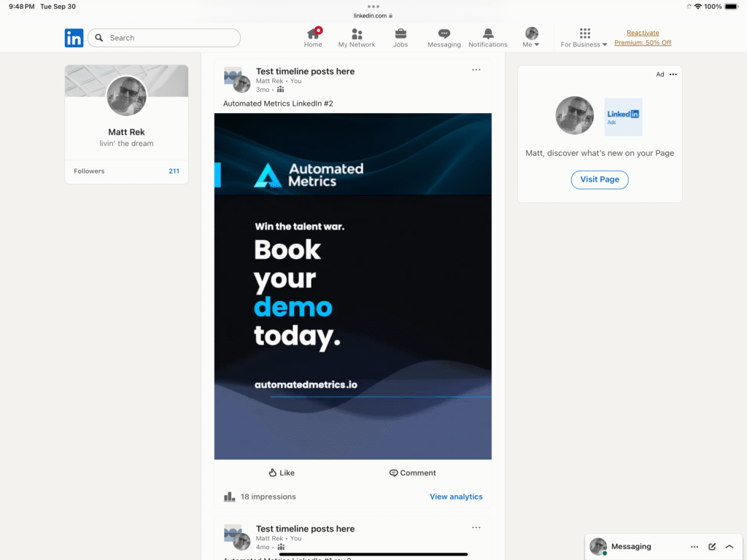Screen dimensions: 747x560
Task: Tap the battery status icon
Action: (x=732, y=7)
